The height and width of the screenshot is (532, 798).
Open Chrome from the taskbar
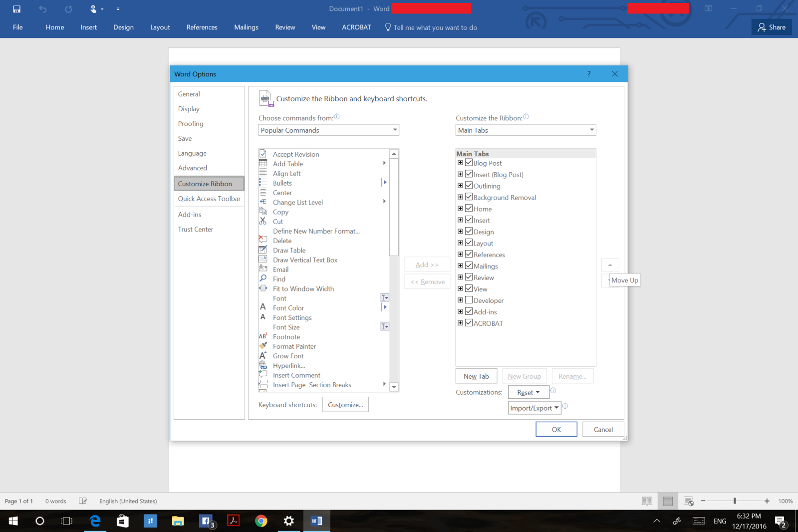261,521
